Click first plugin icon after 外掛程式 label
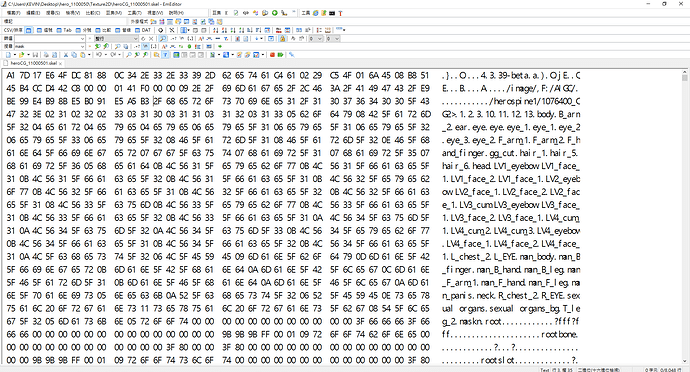Viewport: 690px width, 372px height. tap(153, 21)
